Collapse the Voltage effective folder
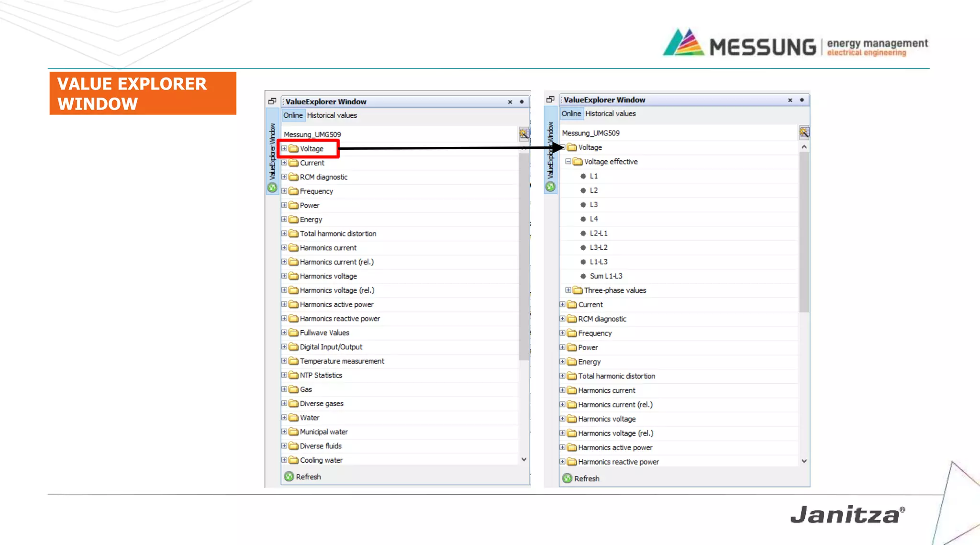The height and width of the screenshot is (545, 980). [568, 162]
